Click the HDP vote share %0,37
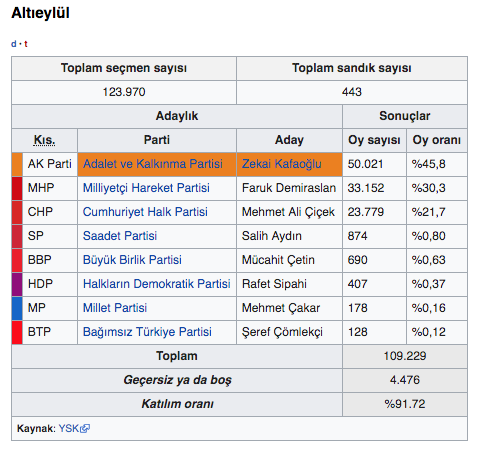This screenshot has width=488, height=453. (428, 284)
